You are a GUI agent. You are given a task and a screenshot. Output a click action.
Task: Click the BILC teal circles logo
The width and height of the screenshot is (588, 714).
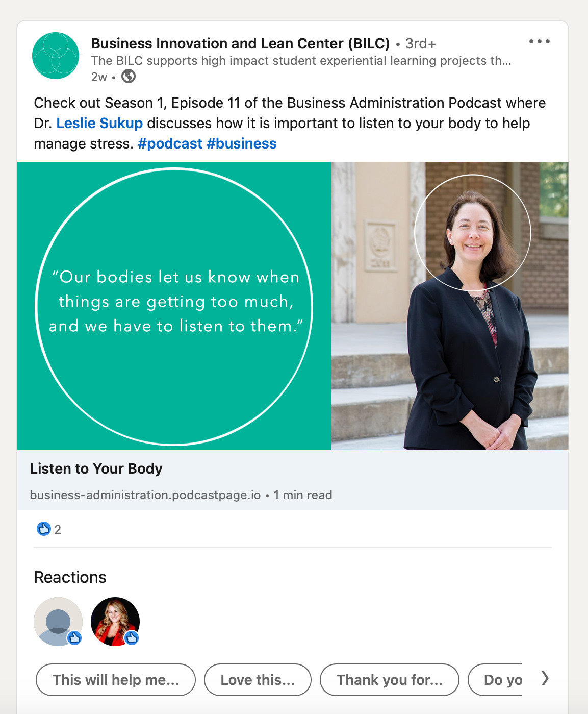tap(56, 56)
